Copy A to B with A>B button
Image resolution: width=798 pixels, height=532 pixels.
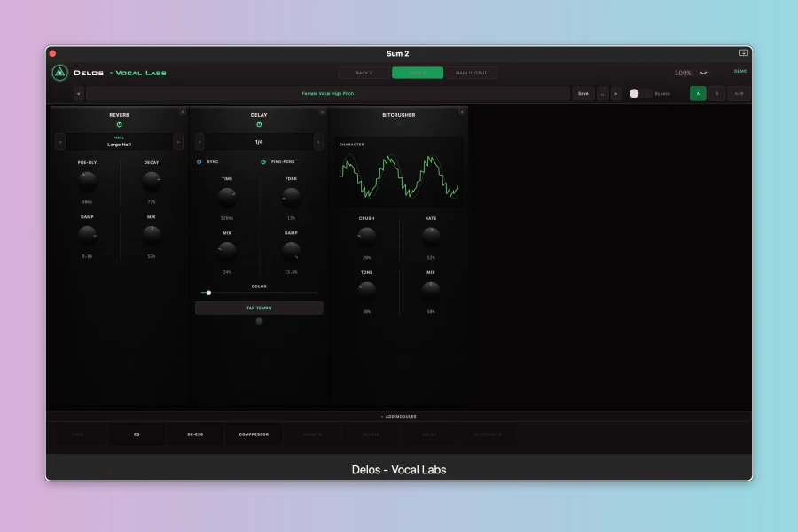(x=739, y=94)
